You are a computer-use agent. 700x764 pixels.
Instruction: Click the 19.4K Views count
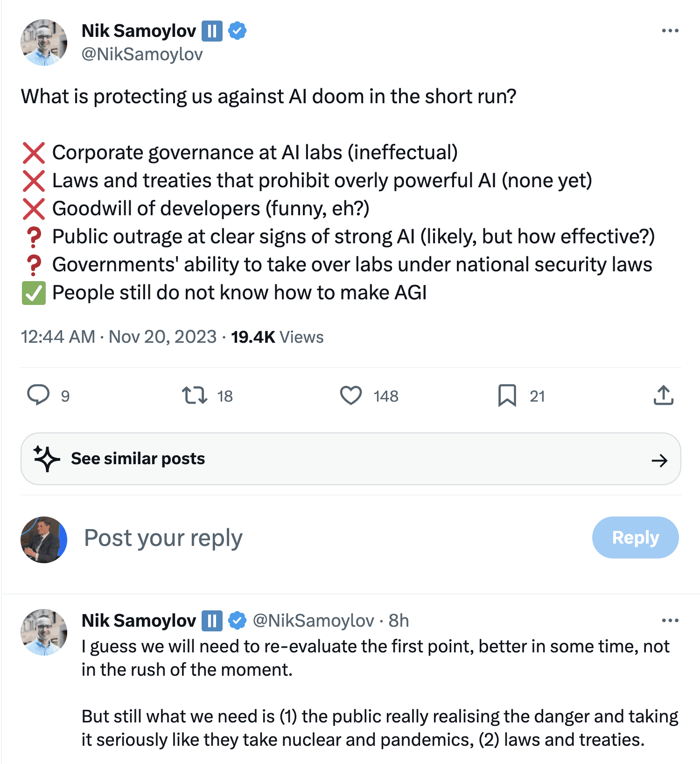click(277, 337)
